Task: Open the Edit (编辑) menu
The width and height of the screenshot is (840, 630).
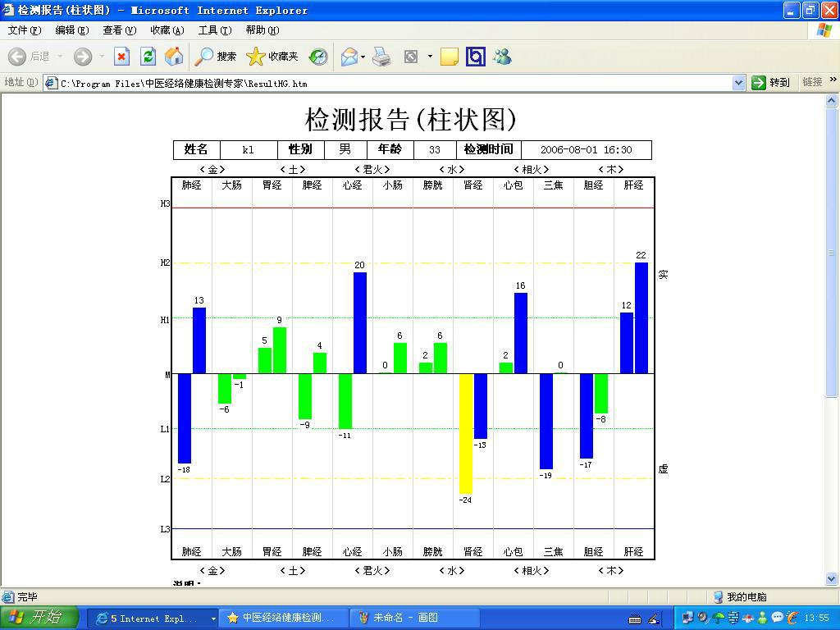Action: click(x=72, y=30)
